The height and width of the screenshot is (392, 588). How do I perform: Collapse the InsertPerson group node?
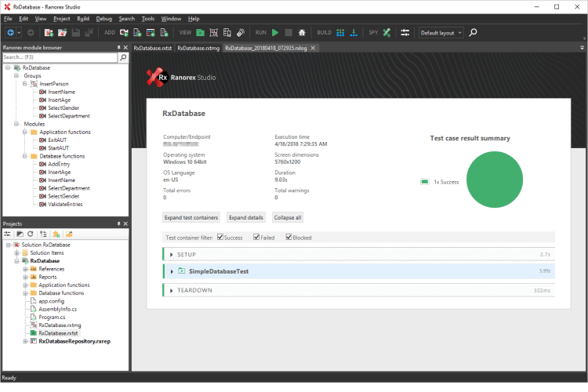(25, 84)
